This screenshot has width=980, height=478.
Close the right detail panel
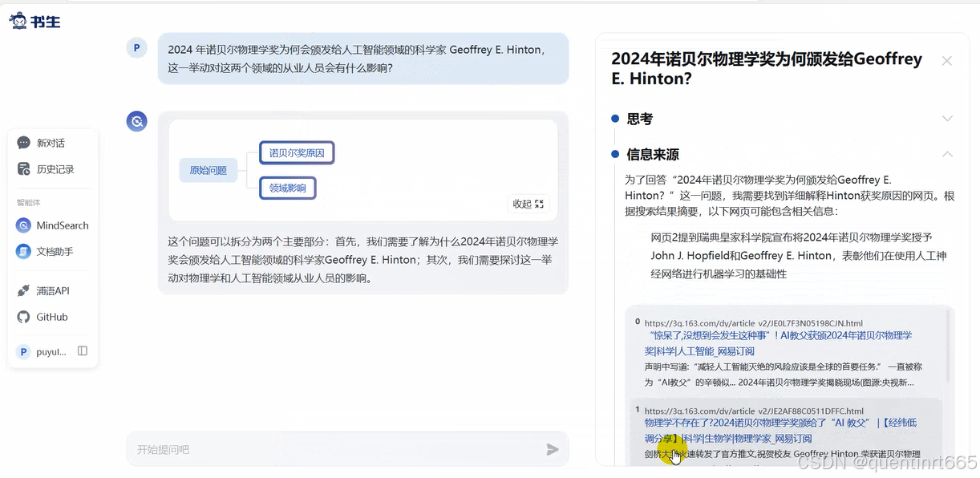[947, 61]
